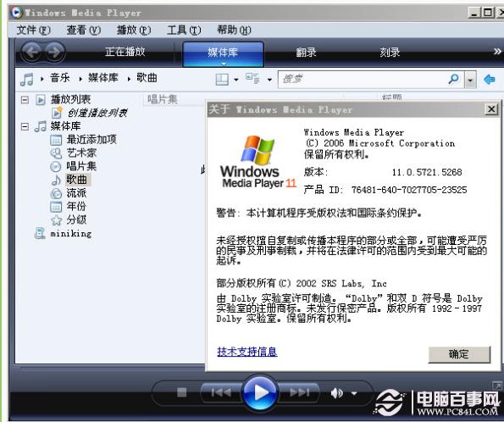Collapse the 播放列表 tree node
The width and height of the screenshot is (504, 422).
point(25,100)
